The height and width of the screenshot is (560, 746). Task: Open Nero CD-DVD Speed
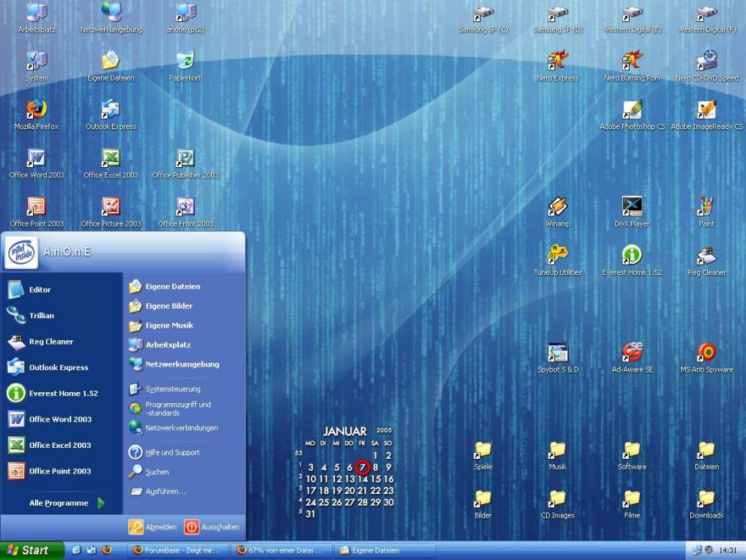pos(706,66)
